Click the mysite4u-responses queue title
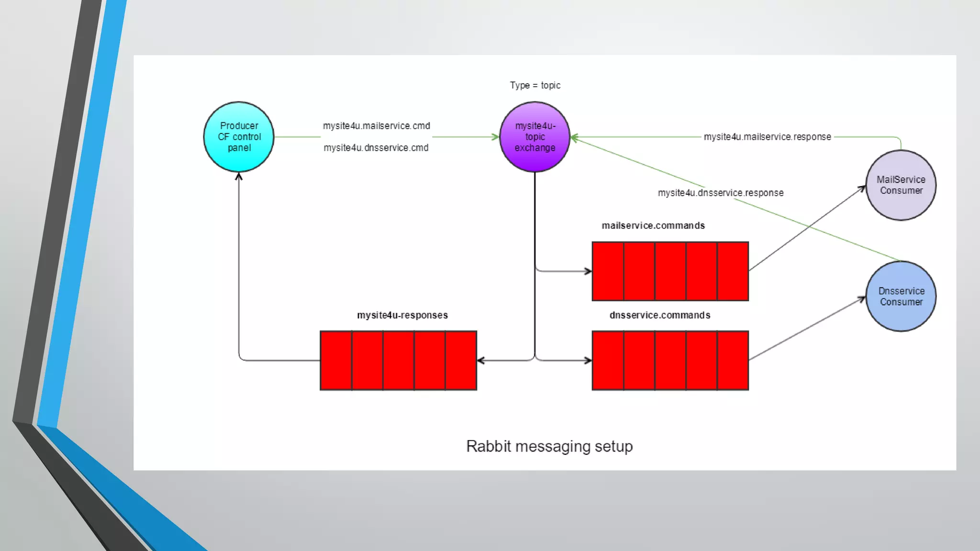Viewport: 980px width, 551px height. [402, 315]
